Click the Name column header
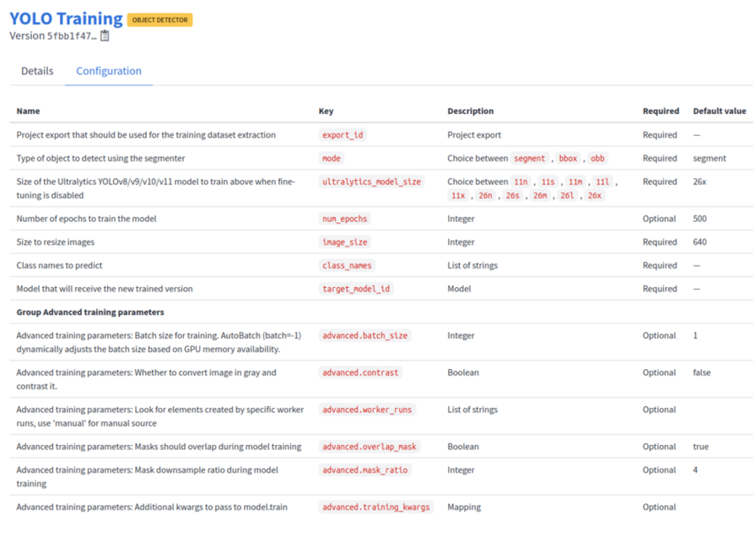The height and width of the screenshot is (559, 756). tap(28, 111)
